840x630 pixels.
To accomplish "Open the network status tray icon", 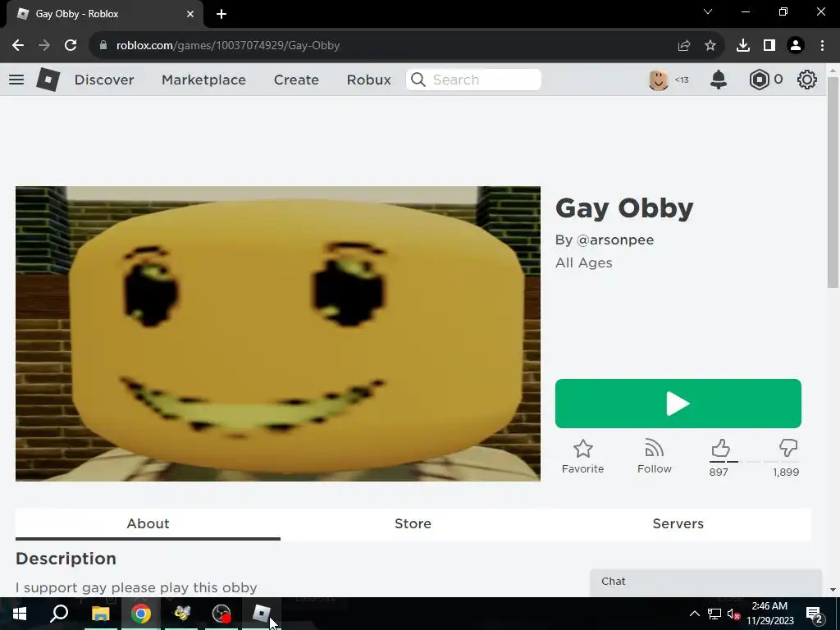I will coord(714,614).
